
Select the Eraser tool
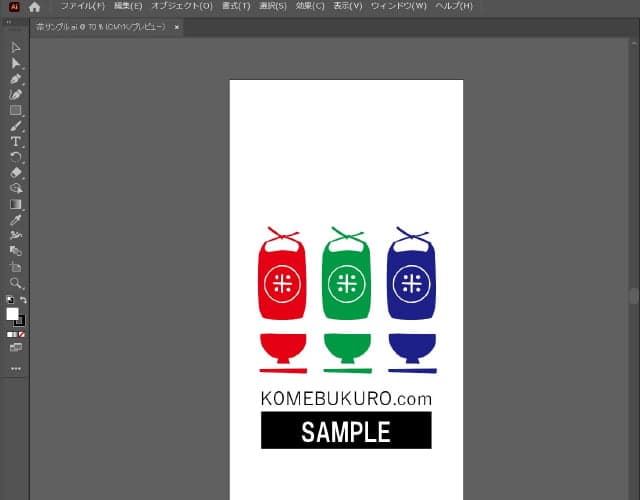(x=16, y=172)
